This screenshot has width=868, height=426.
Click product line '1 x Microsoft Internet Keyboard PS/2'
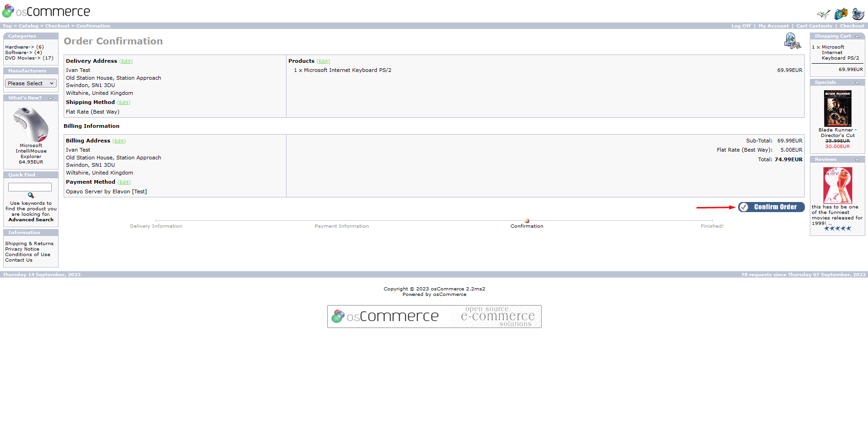[x=342, y=71]
